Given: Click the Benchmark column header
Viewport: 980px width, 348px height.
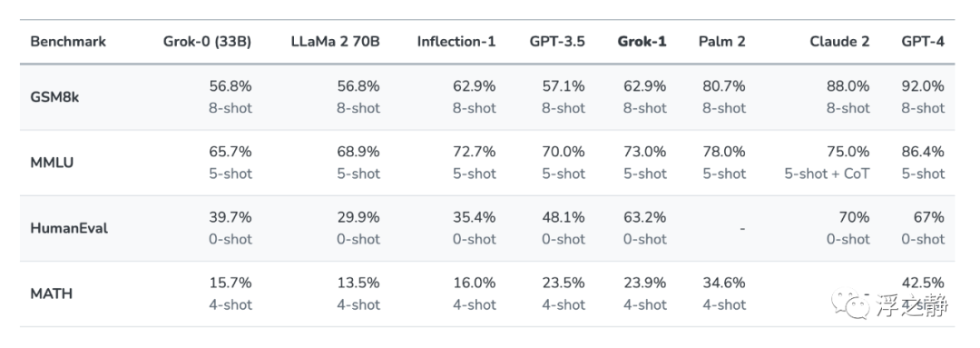Looking at the screenshot, I should pos(68,42).
